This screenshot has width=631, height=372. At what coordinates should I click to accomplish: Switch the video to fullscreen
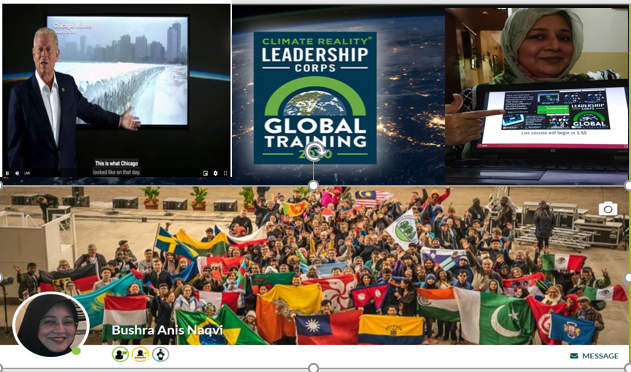[x=225, y=173]
